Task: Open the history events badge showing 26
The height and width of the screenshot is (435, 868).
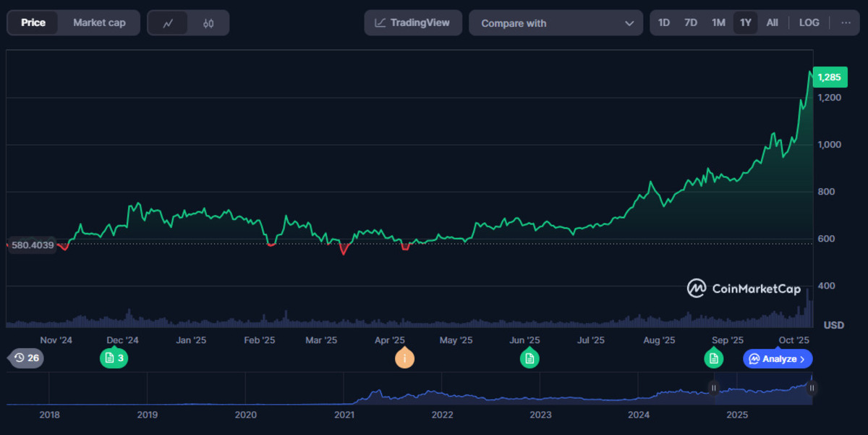Action: coord(27,358)
